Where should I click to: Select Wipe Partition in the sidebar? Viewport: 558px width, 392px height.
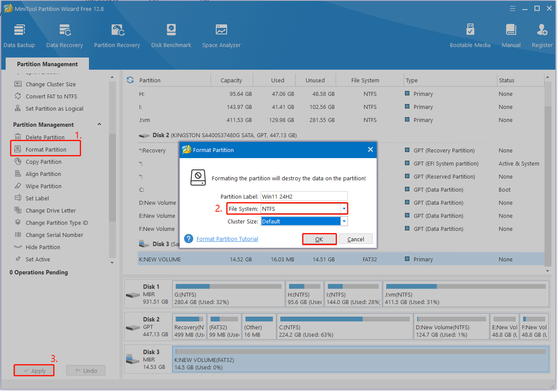tap(43, 186)
